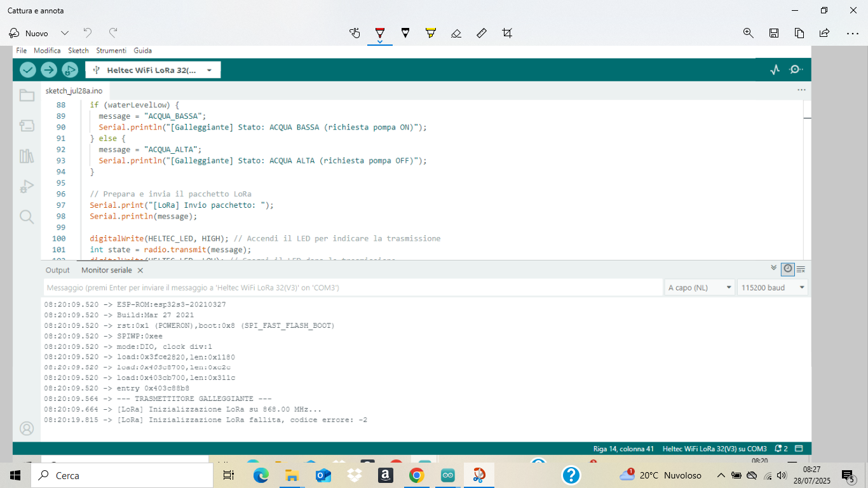Open the Boards Manager sidebar icon

coord(27,126)
